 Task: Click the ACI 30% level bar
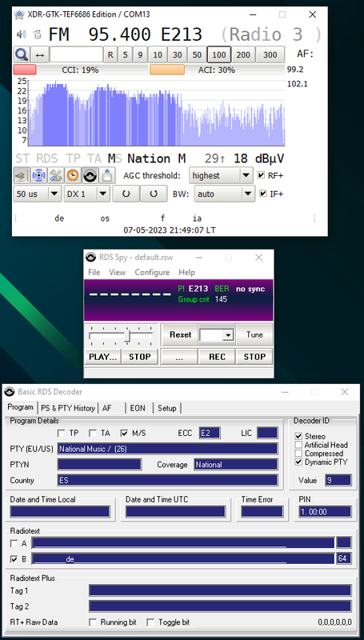[x=217, y=70]
